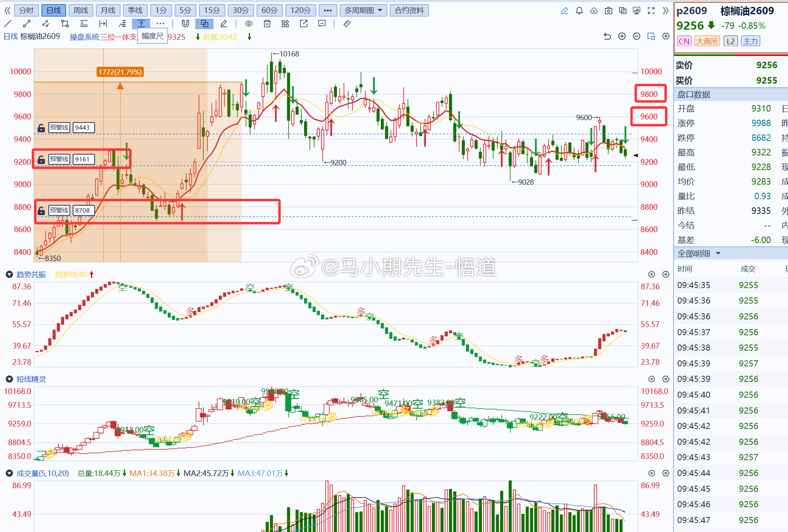Open 合约资料 contract information

409,11
